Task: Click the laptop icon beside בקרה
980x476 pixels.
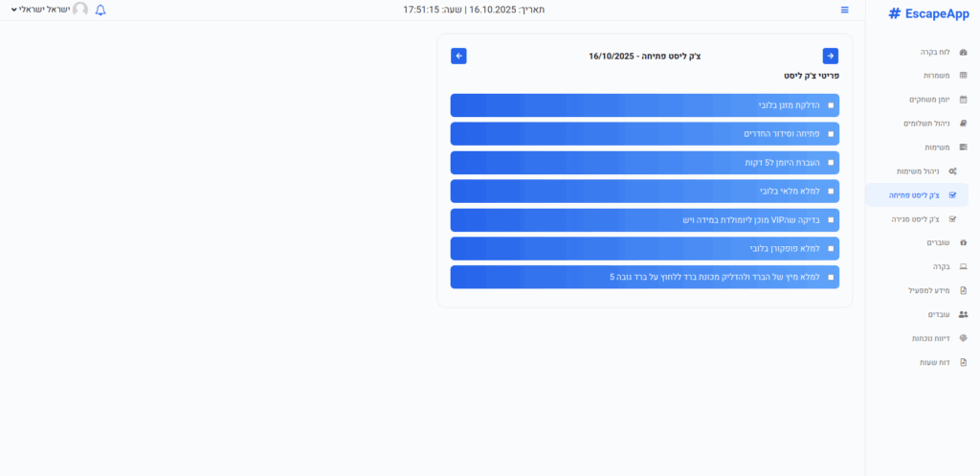Action: pos(963,267)
